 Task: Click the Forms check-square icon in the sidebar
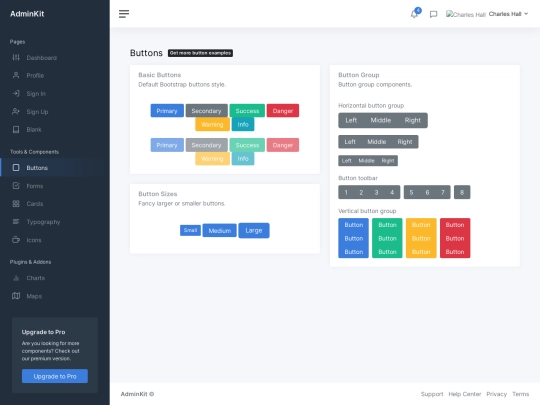(16, 186)
